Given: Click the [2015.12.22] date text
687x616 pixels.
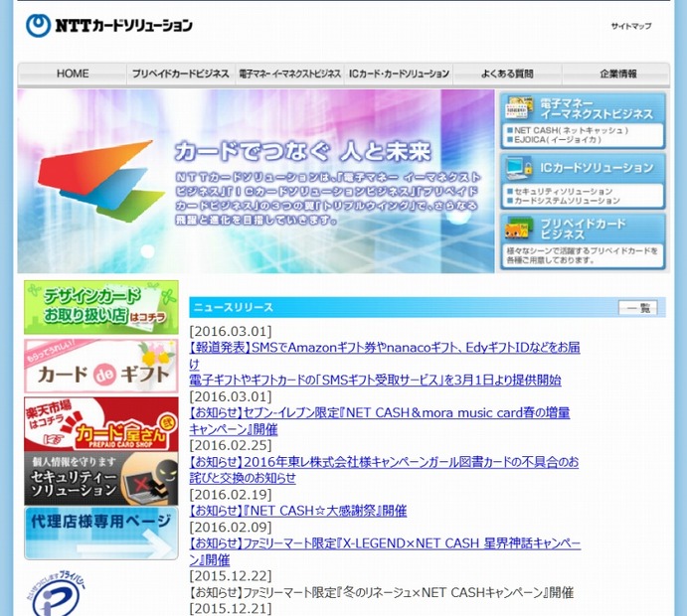Looking at the screenshot, I should coord(231,575).
